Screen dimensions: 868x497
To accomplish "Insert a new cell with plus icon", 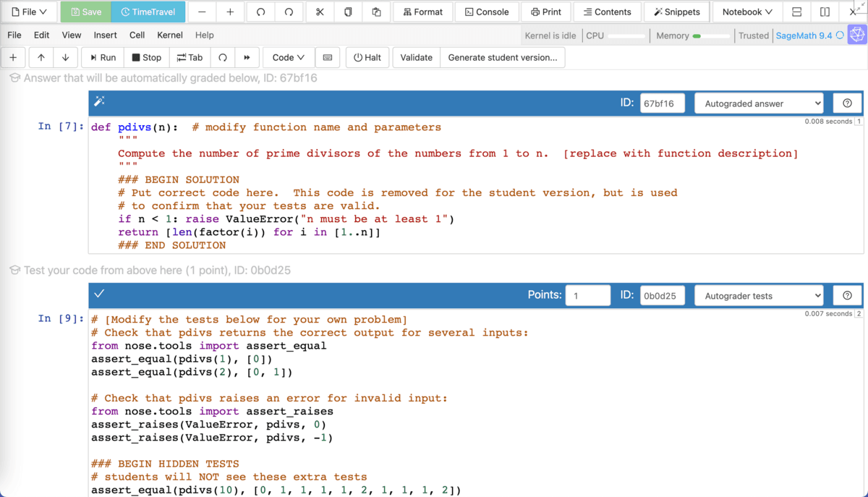I will 13,58.
